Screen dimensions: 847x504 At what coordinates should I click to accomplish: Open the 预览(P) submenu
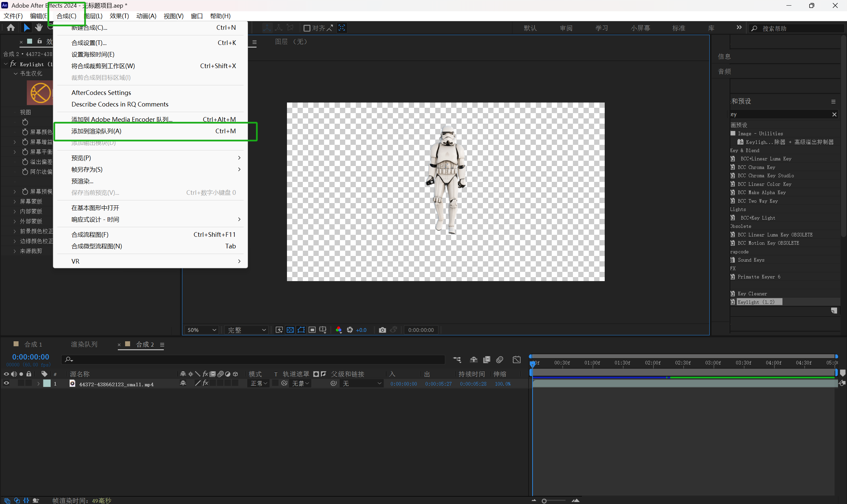tap(151, 158)
